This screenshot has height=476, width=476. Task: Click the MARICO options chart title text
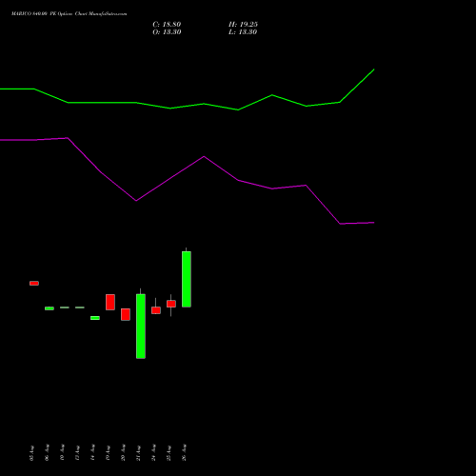point(69,14)
